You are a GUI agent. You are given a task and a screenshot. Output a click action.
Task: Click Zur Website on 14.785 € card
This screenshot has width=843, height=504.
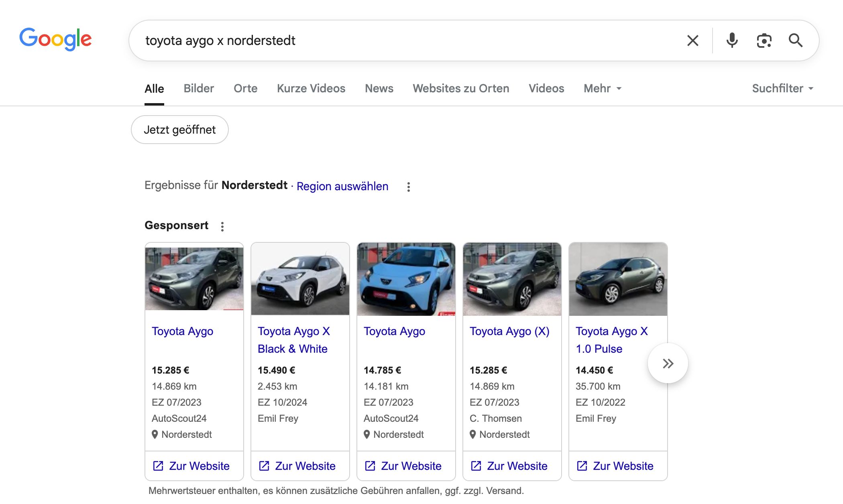(x=406, y=466)
